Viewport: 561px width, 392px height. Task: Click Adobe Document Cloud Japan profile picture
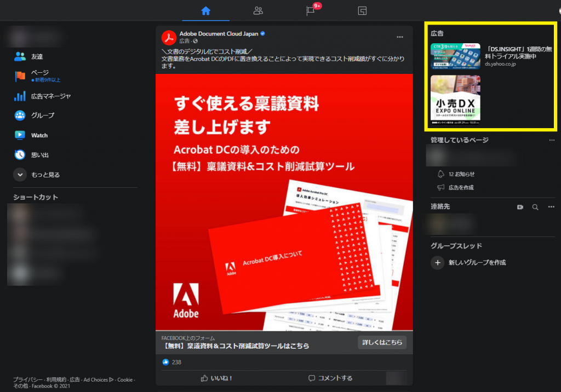(169, 38)
